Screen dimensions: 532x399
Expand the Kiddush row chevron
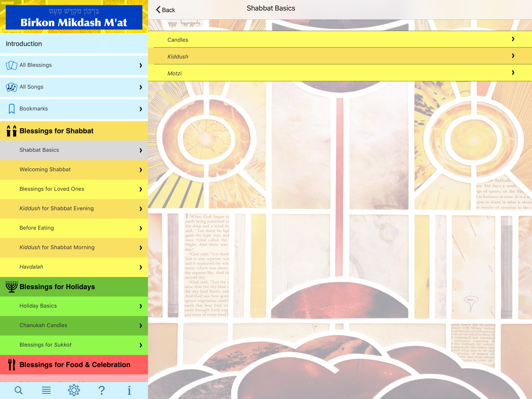click(513, 56)
